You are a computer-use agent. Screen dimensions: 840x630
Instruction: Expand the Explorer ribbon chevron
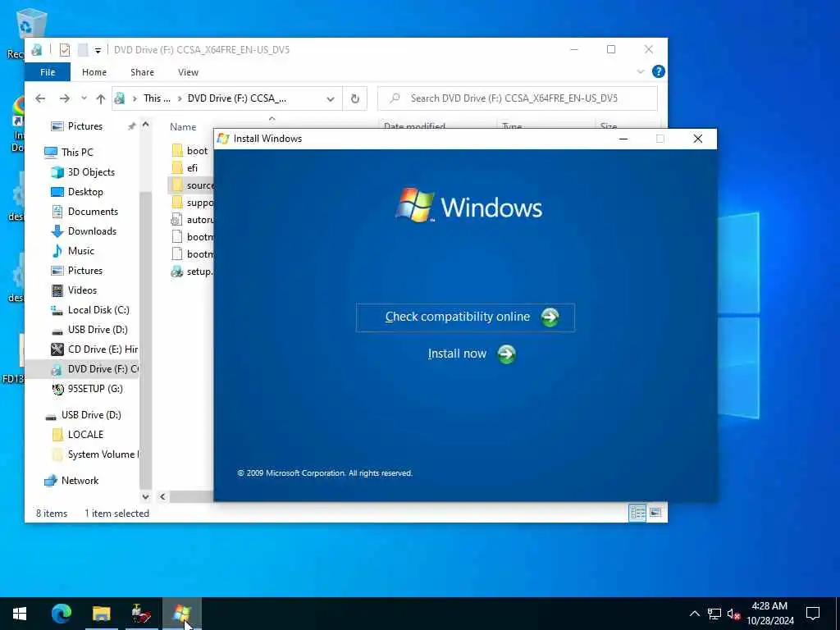(x=640, y=71)
